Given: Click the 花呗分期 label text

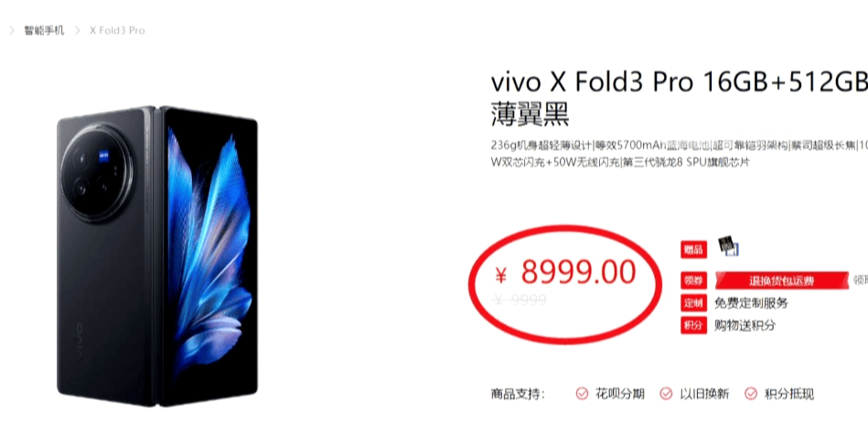Looking at the screenshot, I should click(x=619, y=394).
